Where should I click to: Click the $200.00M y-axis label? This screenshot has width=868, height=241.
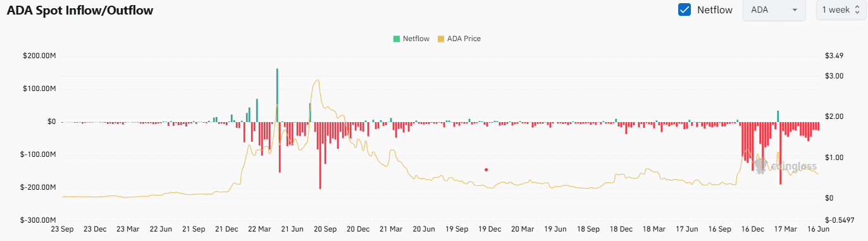(x=40, y=56)
